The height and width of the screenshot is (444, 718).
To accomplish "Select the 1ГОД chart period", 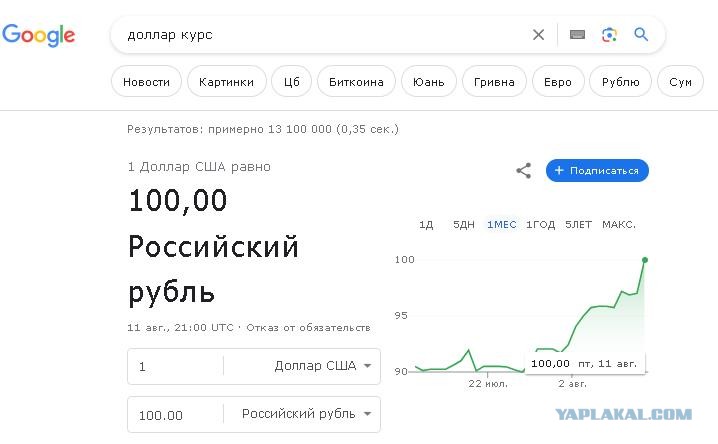I will (540, 225).
